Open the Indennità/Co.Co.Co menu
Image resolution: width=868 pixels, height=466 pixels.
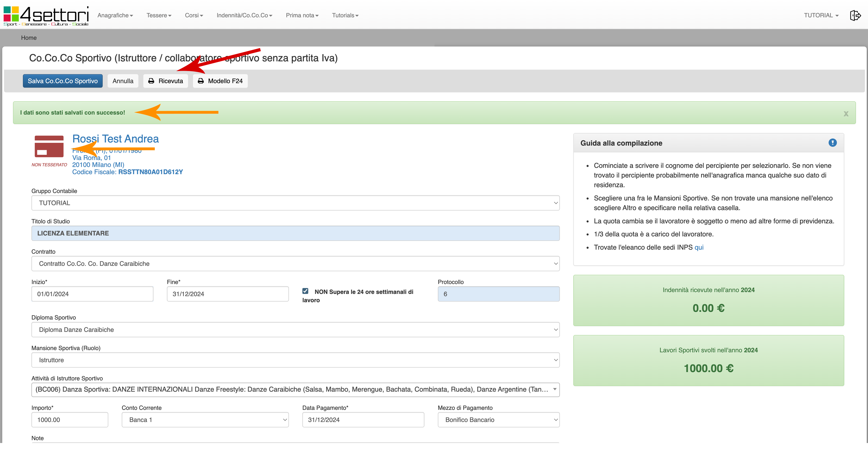coord(244,16)
